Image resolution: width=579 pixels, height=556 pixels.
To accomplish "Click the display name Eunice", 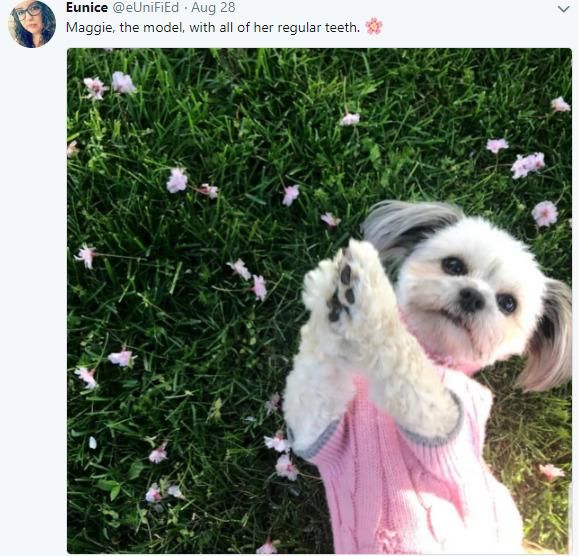I will [87, 7].
